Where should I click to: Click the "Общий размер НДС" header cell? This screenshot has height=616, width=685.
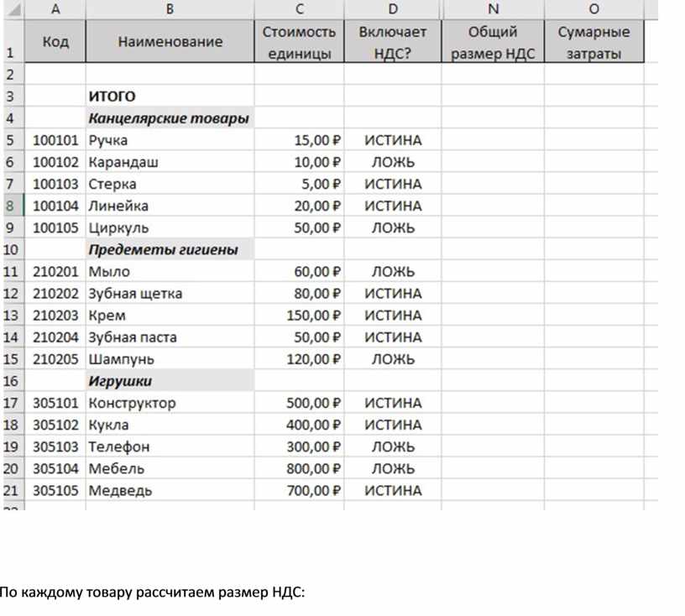pos(494,42)
